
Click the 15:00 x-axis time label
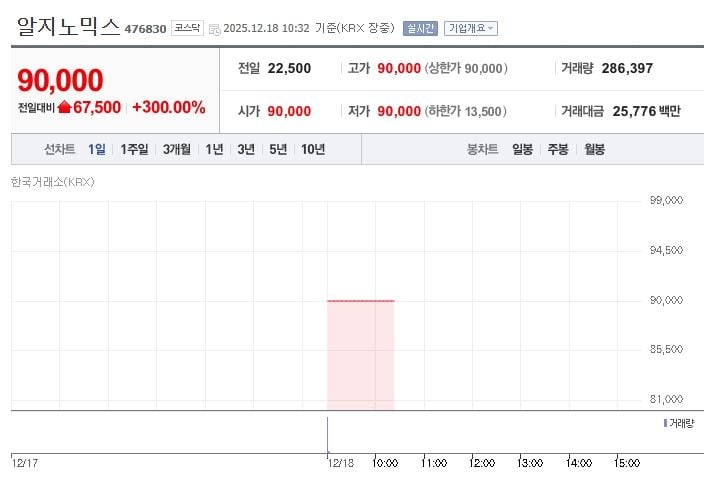(627, 463)
